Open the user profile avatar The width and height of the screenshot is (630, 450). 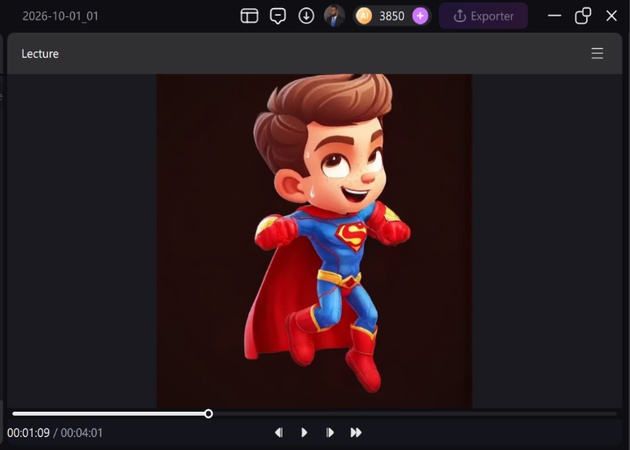click(334, 16)
